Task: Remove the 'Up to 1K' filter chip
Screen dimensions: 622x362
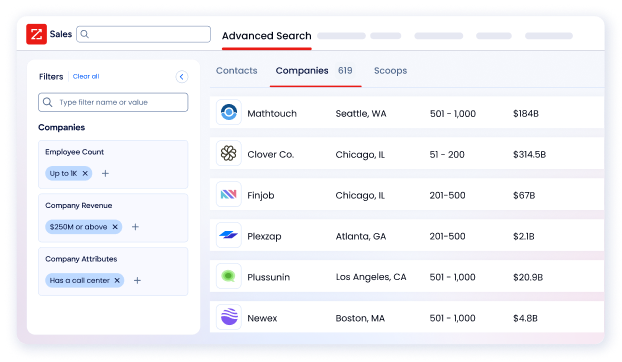Action: (x=85, y=173)
